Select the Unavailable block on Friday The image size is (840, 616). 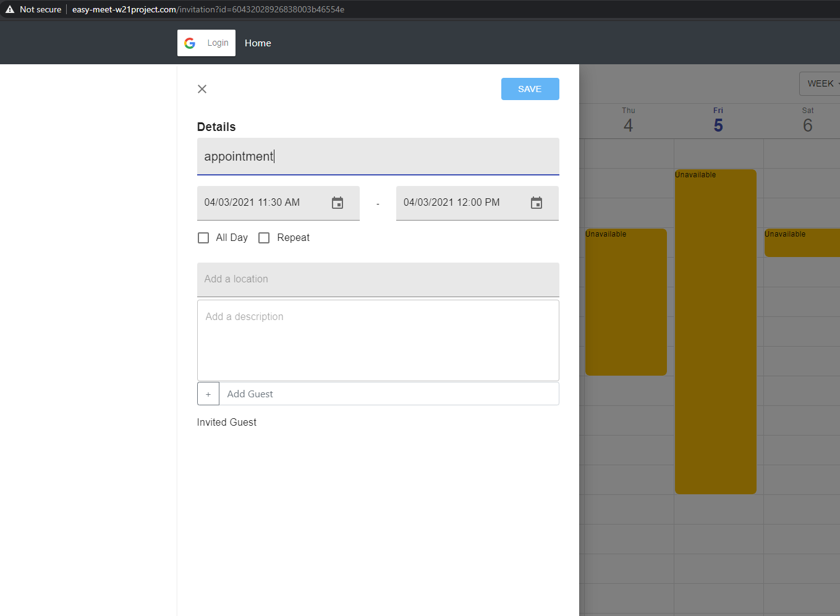click(x=716, y=332)
